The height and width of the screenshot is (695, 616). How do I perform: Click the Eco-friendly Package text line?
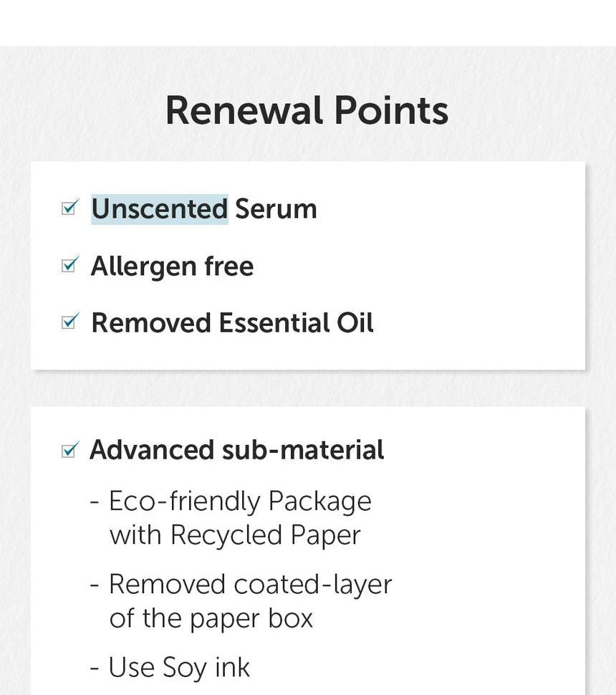click(x=240, y=501)
